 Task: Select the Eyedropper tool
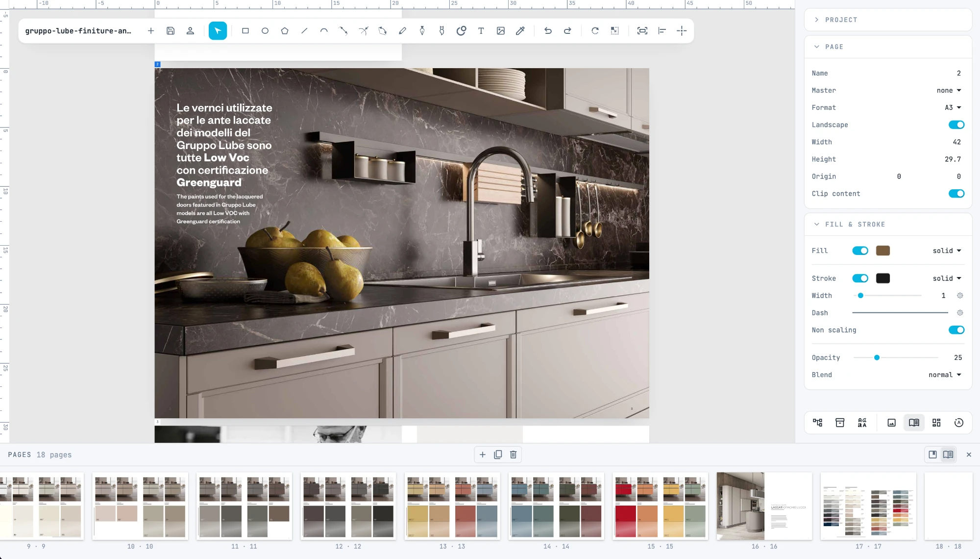point(520,31)
